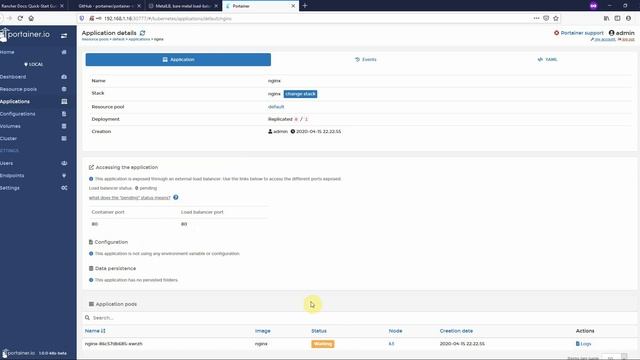Sort pods by Node column
Image resolution: width=640 pixels, height=360 pixels.
[395, 331]
